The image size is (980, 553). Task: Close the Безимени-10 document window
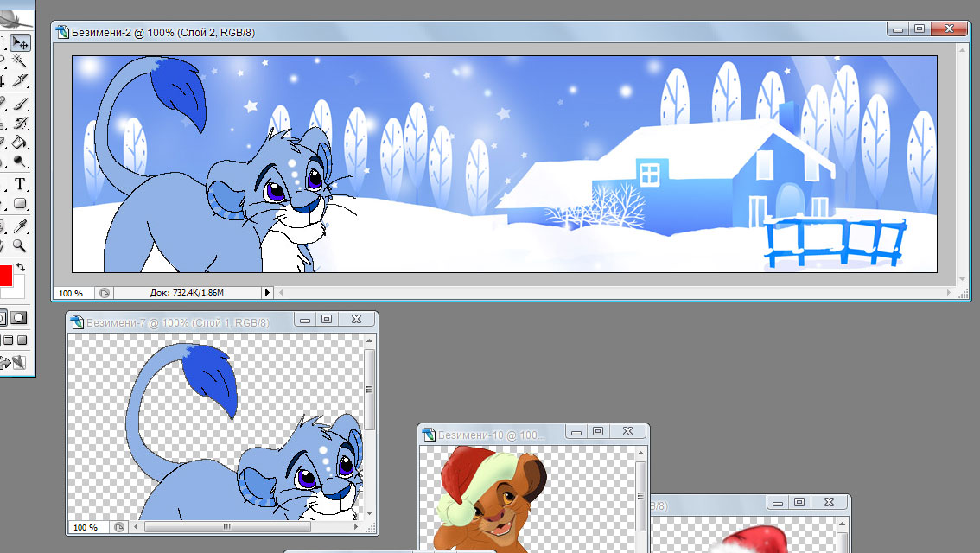click(627, 431)
